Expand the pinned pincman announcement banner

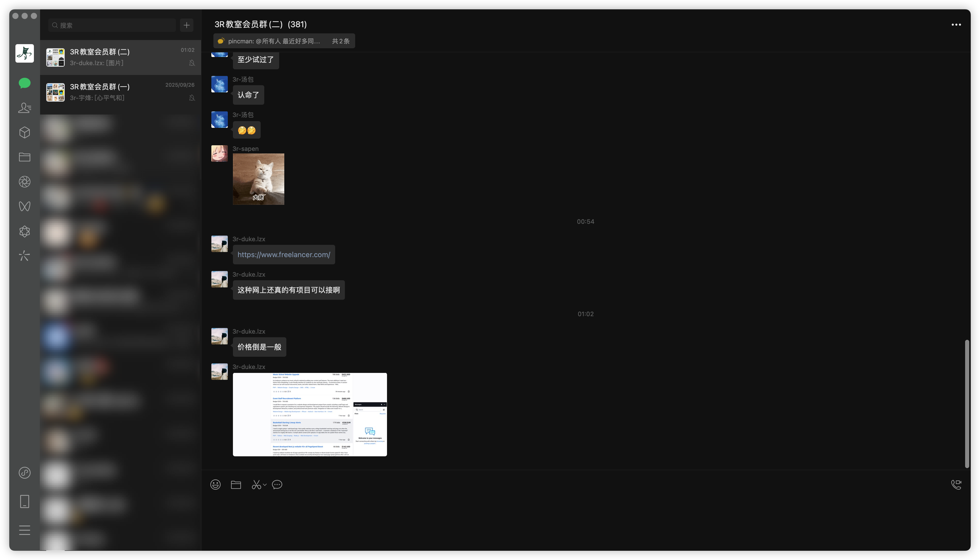(x=284, y=41)
